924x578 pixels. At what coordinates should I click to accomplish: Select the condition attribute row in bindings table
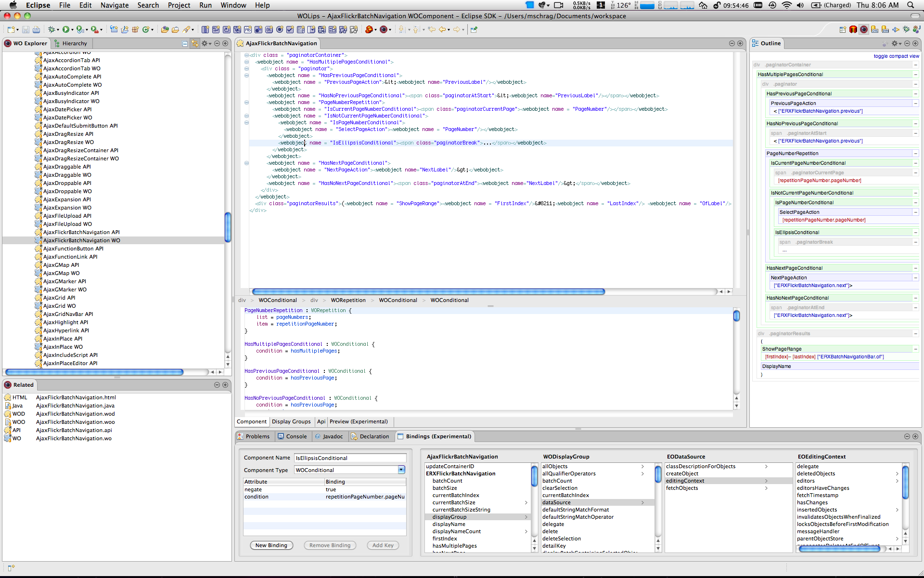coord(325,497)
